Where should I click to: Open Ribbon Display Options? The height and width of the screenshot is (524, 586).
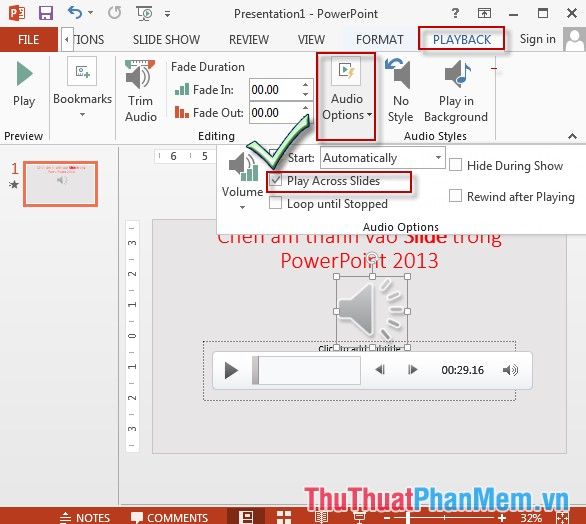coord(484,13)
